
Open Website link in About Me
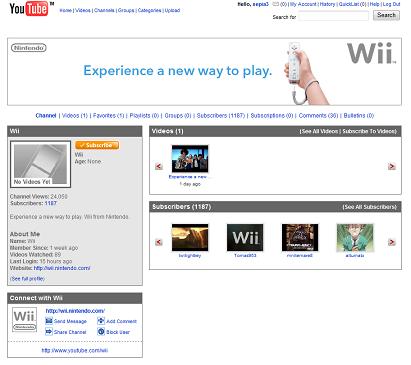62,268
